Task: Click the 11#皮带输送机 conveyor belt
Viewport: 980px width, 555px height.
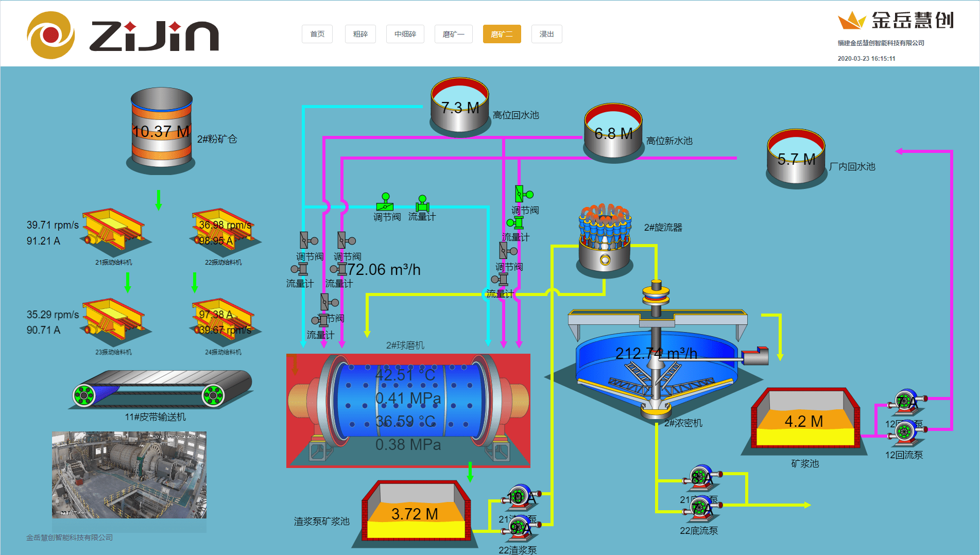Action: [x=161, y=390]
